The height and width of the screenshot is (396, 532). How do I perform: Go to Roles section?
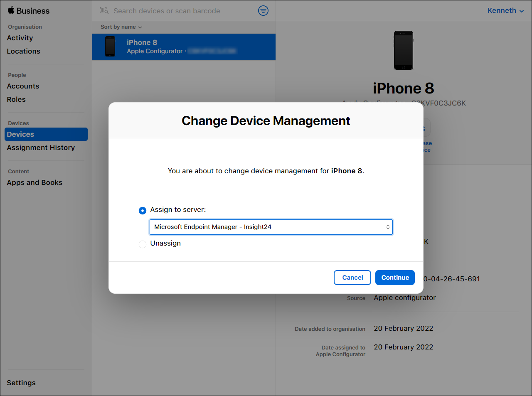coord(16,99)
